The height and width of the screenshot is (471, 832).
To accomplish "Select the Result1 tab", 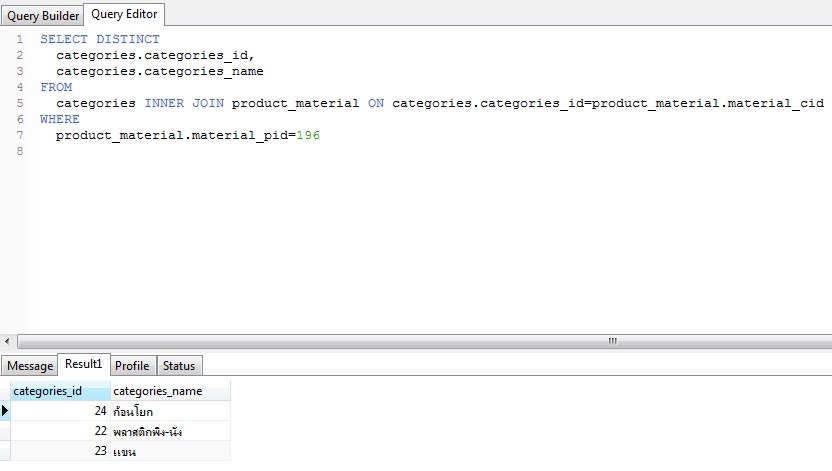I will 83,364.
